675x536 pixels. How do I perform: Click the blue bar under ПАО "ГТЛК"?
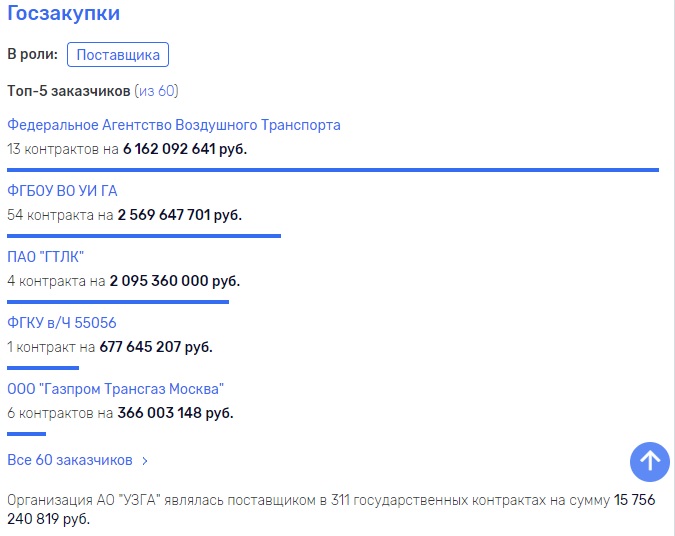click(118, 301)
